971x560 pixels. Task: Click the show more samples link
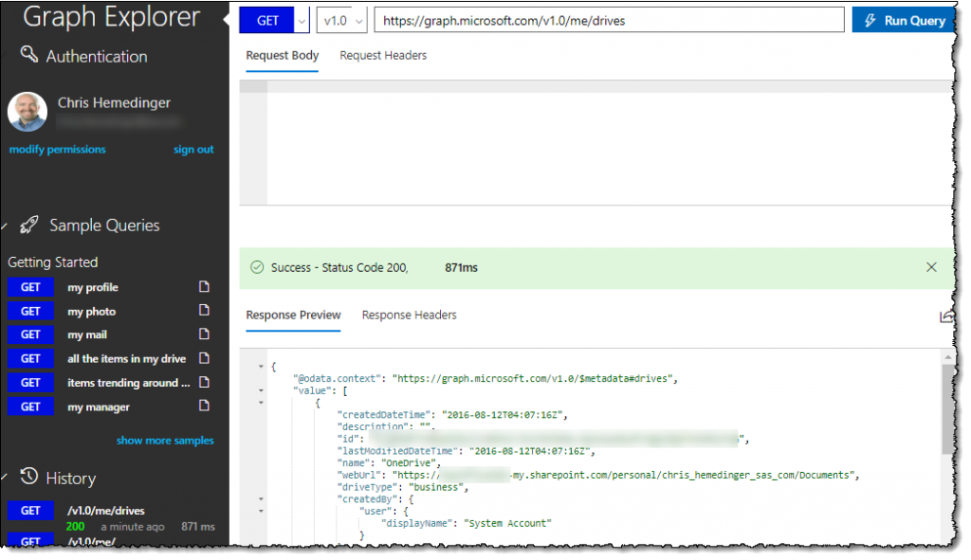coord(165,441)
